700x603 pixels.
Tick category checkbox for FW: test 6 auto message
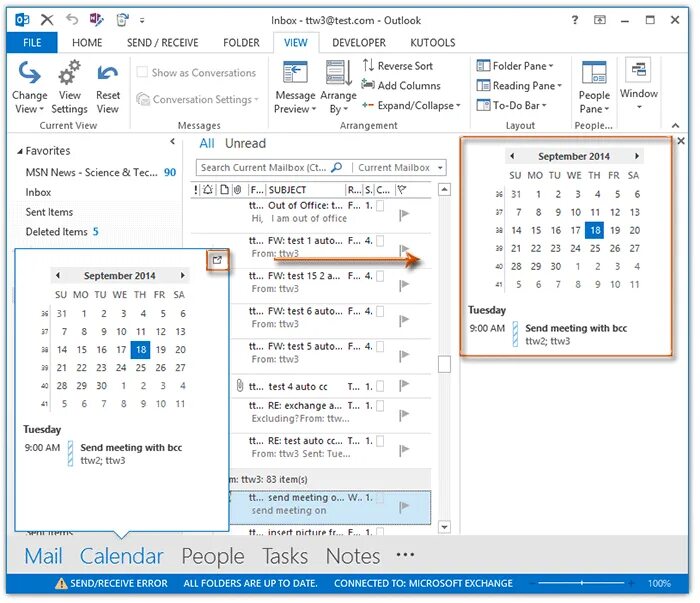(380, 311)
